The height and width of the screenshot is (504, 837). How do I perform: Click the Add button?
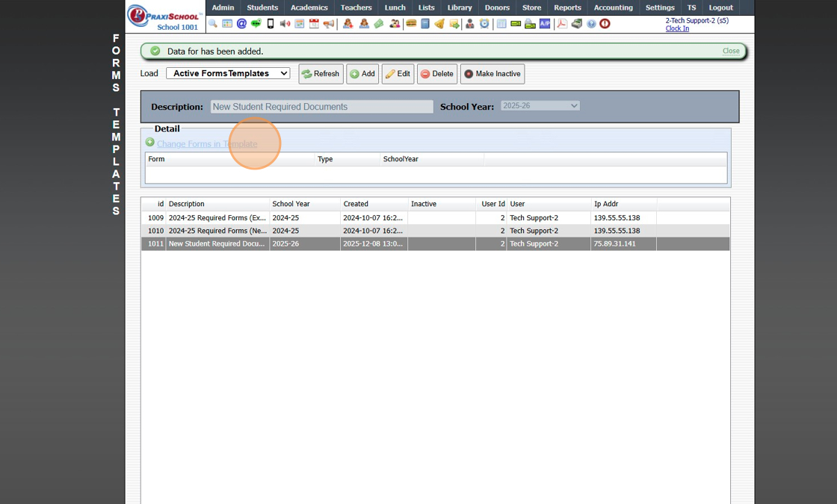coord(362,74)
